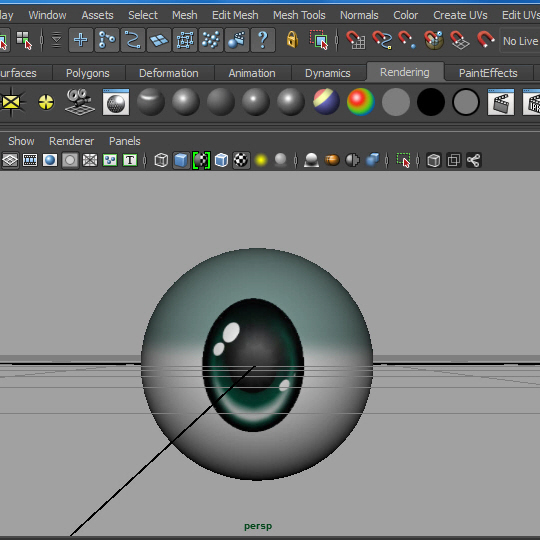
Task: Click the select handles mask plus icon
Action: coord(81,40)
